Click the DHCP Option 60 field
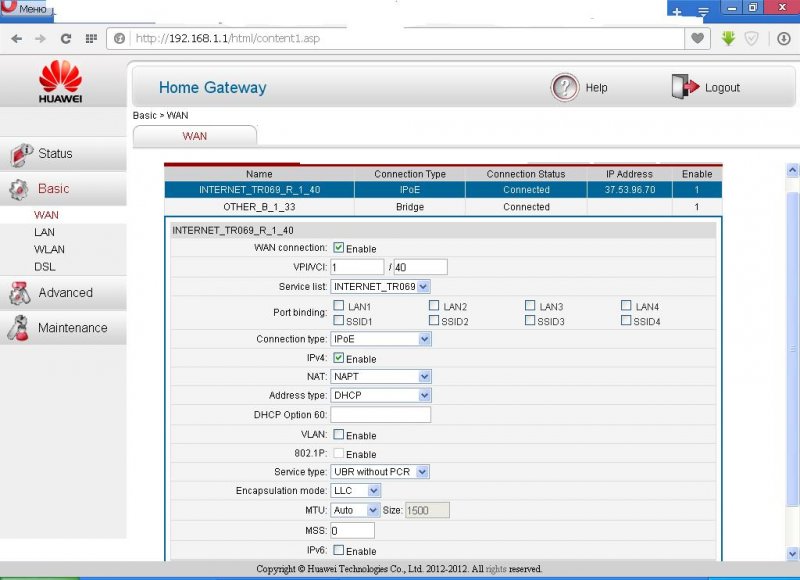 point(380,415)
